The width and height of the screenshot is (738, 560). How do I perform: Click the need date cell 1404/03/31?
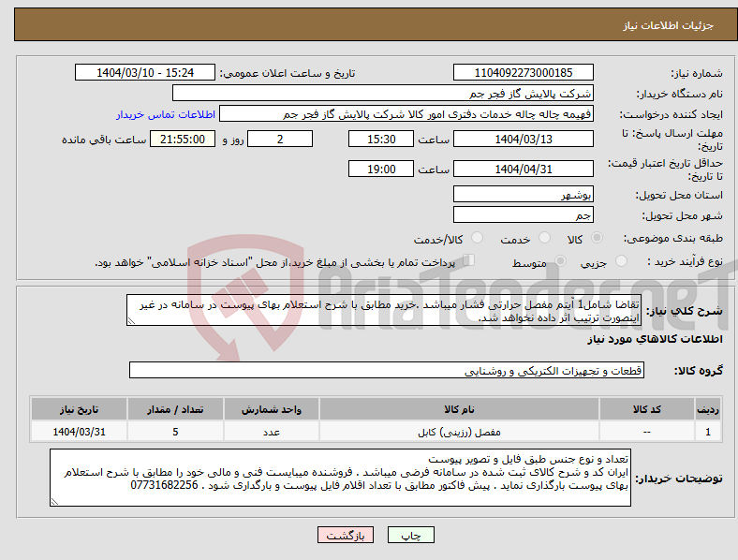[79, 432]
